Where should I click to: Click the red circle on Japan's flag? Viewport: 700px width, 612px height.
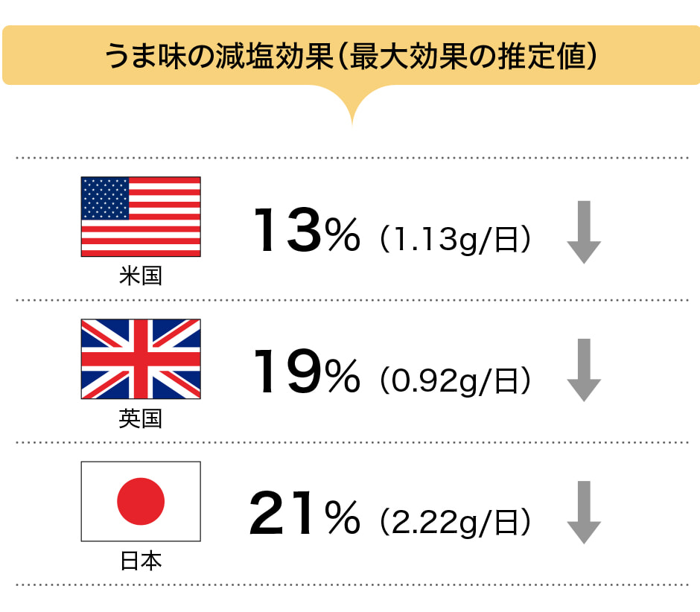(x=141, y=501)
